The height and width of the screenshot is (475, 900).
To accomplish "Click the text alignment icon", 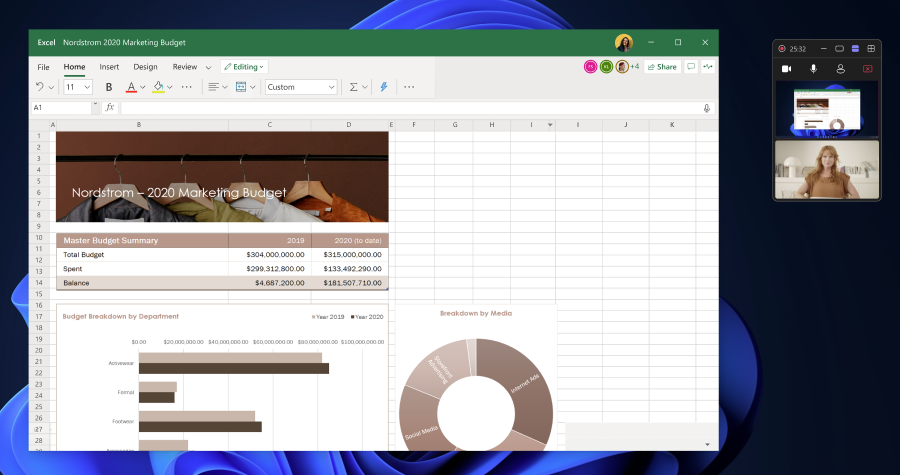I will (x=213, y=87).
